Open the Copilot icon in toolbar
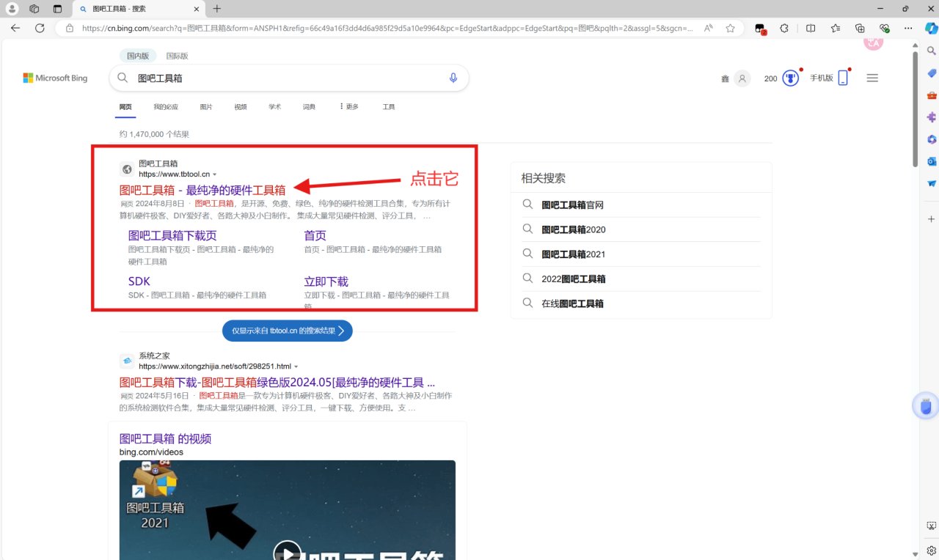Viewport: 939px width, 560px height. pyautogui.click(x=931, y=28)
